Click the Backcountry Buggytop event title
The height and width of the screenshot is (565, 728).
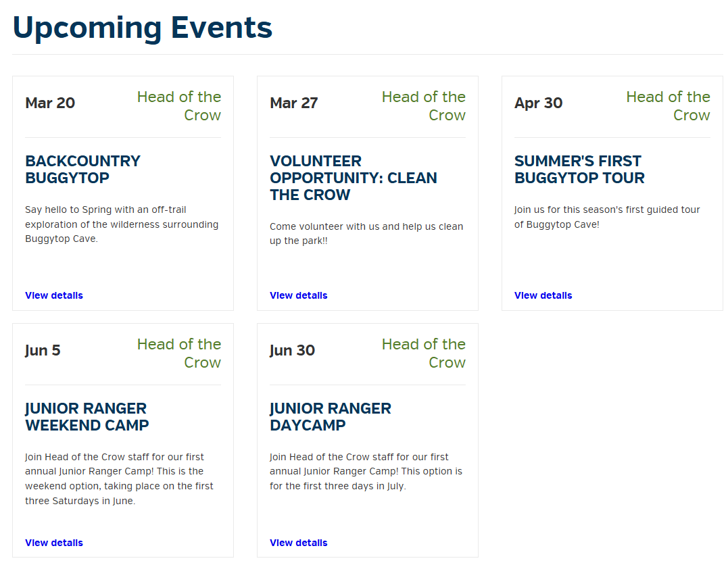(82, 170)
